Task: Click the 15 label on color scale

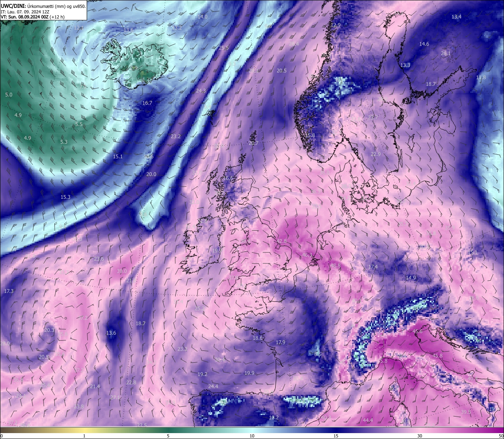Action: [x=336, y=436]
